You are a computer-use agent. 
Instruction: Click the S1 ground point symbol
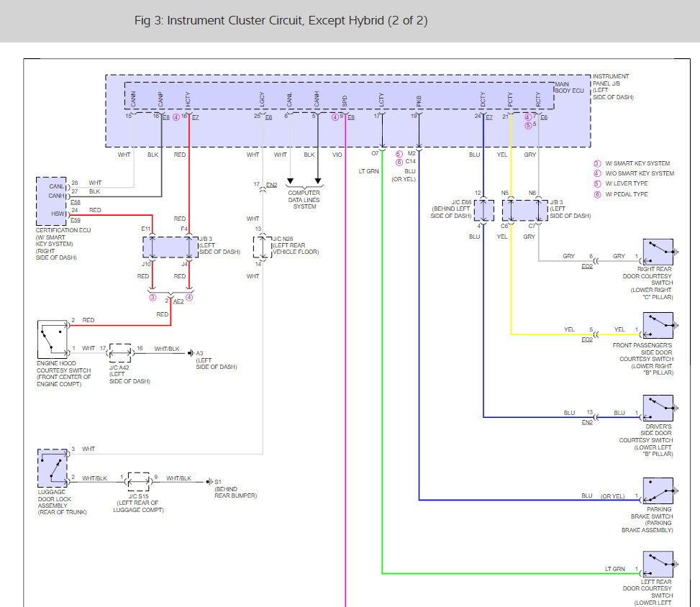[209, 482]
